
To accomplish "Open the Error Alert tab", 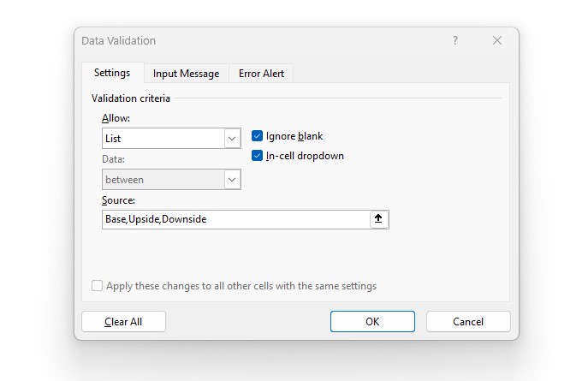I will click(x=261, y=74).
